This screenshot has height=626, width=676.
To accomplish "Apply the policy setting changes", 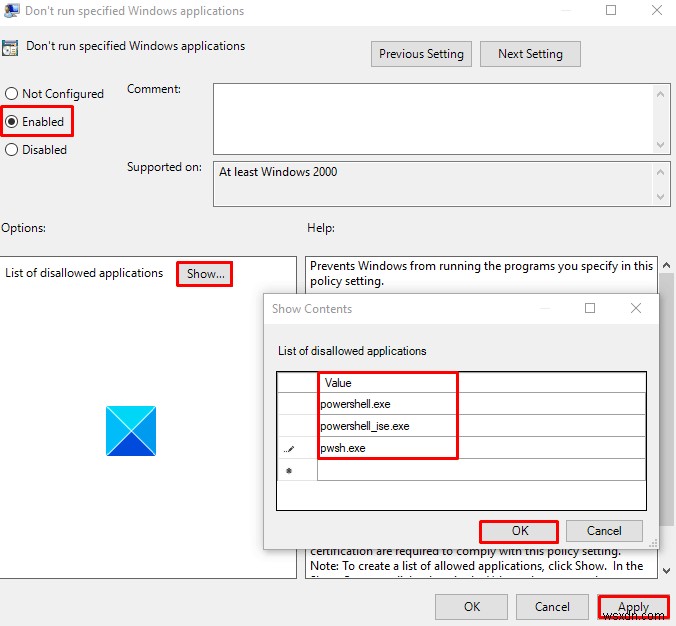I will 633,607.
